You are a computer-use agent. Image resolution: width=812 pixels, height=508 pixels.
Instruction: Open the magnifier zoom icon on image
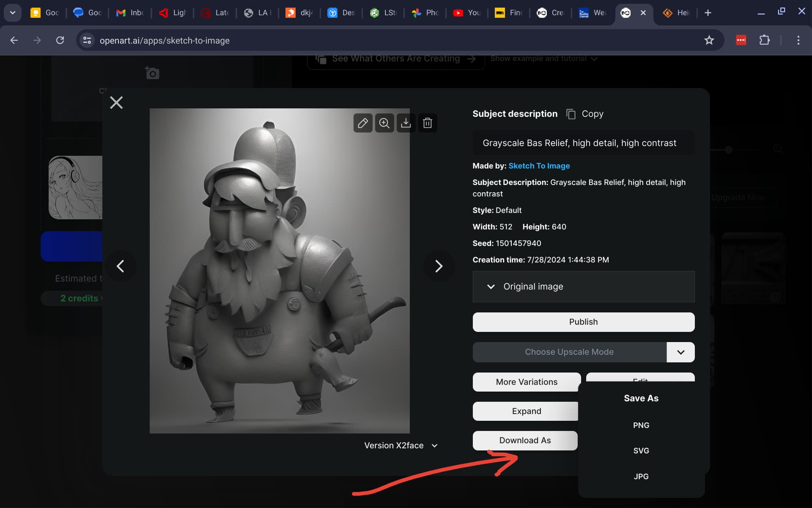pos(384,123)
